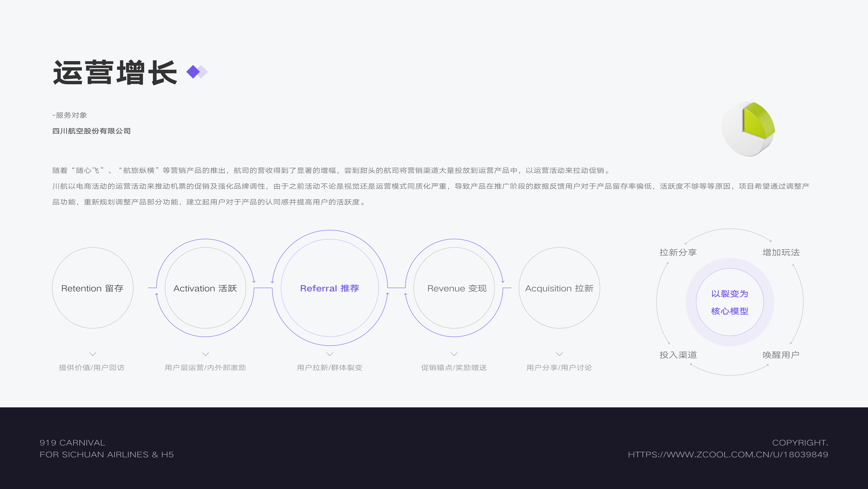Open the zcool.com.cn URL in footer
Screen dimensions: 868x489
728,455
